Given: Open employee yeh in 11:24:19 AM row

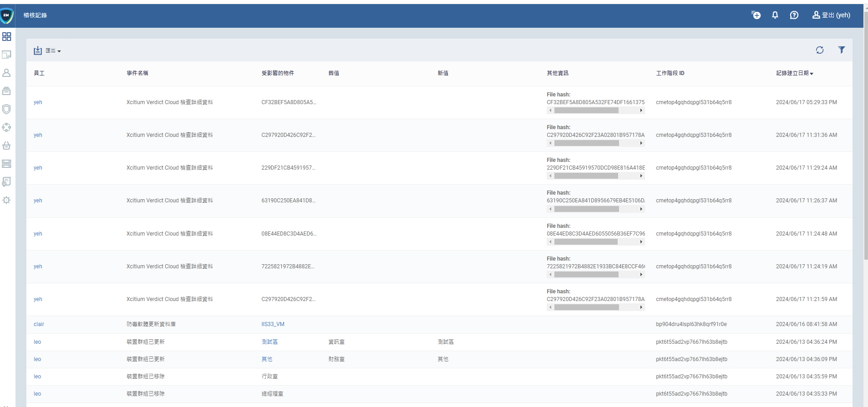Looking at the screenshot, I should pos(38,266).
